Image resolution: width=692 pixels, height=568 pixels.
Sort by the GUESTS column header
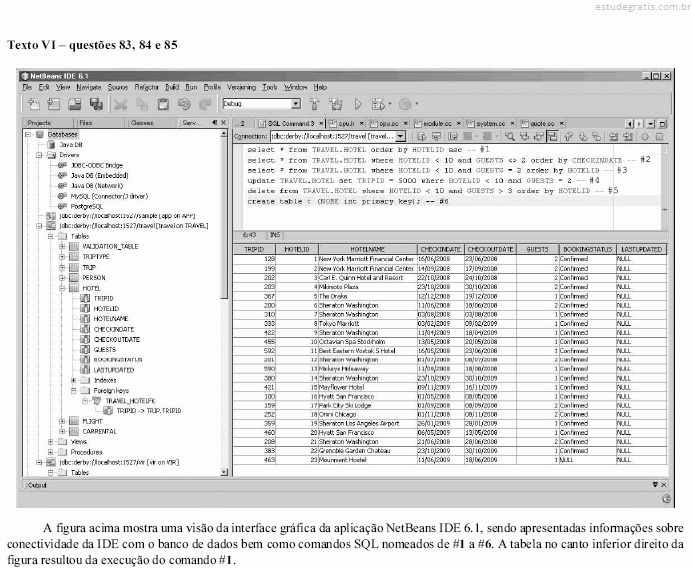[x=537, y=249]
